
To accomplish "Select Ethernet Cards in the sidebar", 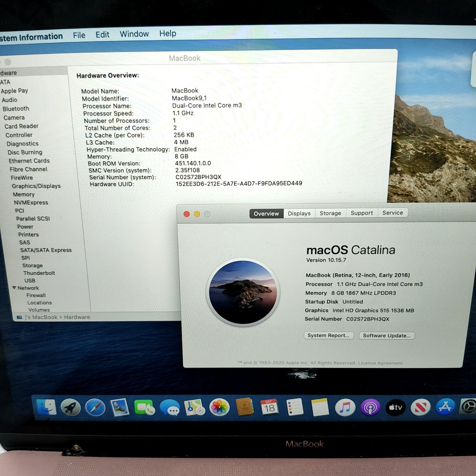I will pos(29,161).
